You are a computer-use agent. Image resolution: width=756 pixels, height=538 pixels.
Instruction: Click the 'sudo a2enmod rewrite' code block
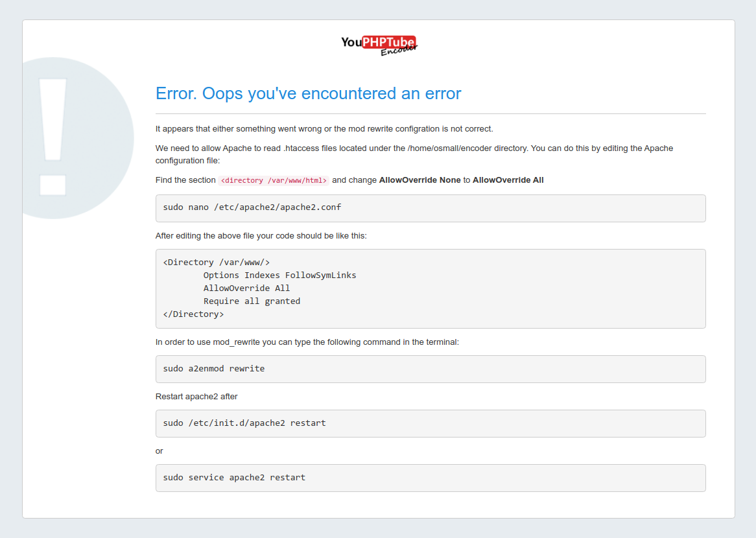pyautogui.click(x=431, y=369)
